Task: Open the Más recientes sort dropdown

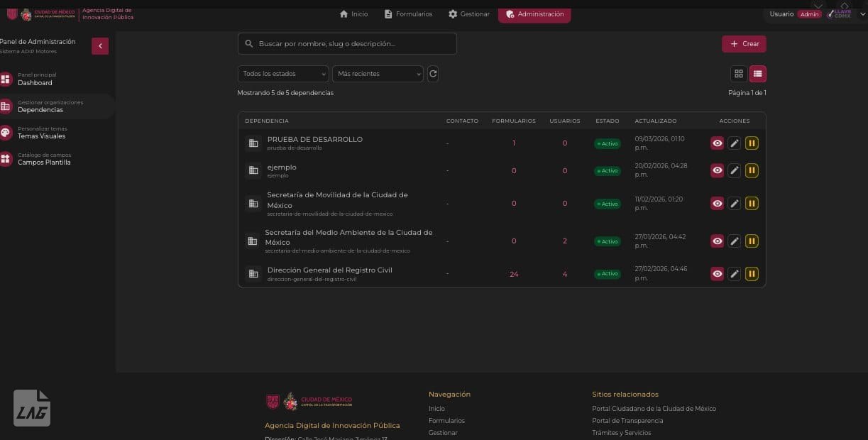Action: pyautogui.click(x=378, y=74)
